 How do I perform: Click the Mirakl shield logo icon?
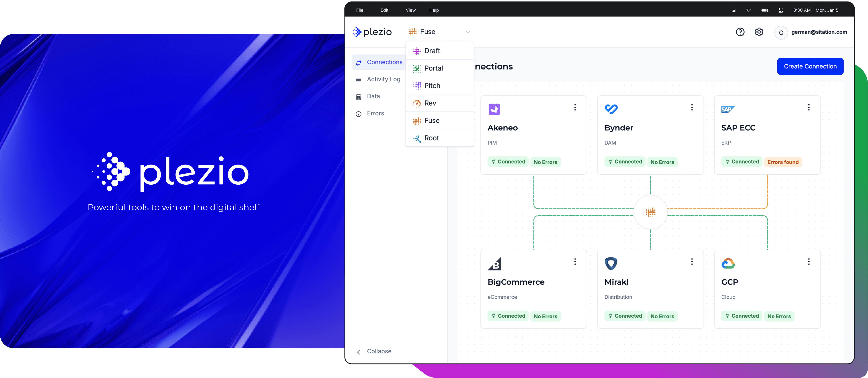[611, 263]
